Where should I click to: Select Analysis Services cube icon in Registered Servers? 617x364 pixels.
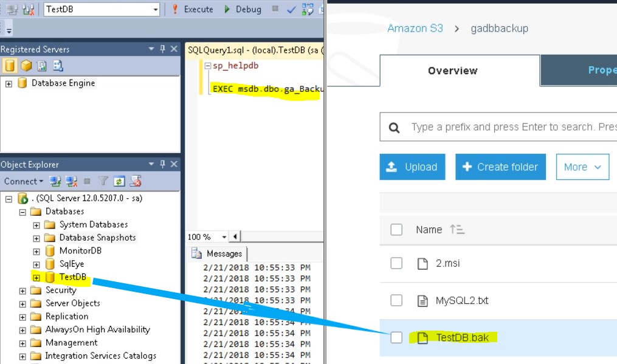pos(26,66)
